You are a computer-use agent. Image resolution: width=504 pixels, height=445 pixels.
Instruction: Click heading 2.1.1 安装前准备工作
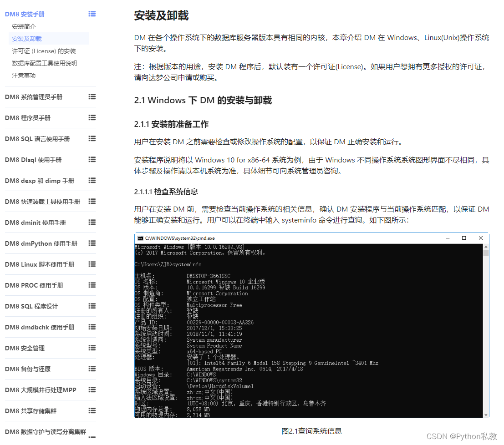pos(171,124)
